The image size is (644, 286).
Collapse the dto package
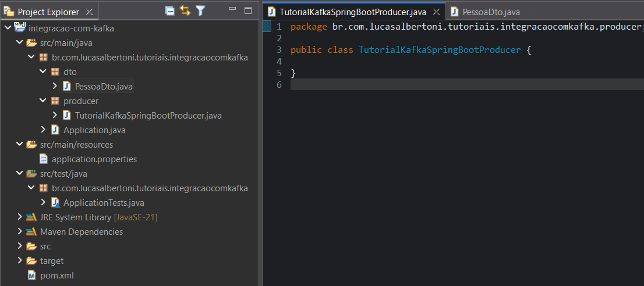click(43, 71)
